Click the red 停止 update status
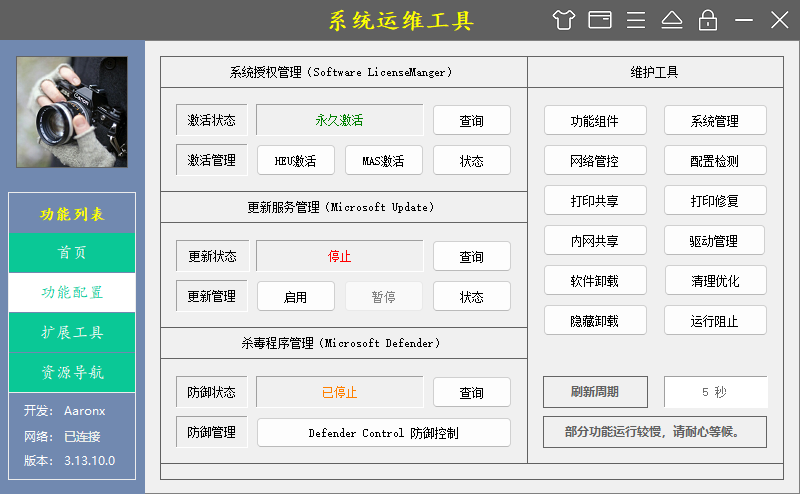This screenshot has height=494, width=800. tap(339, 256)
